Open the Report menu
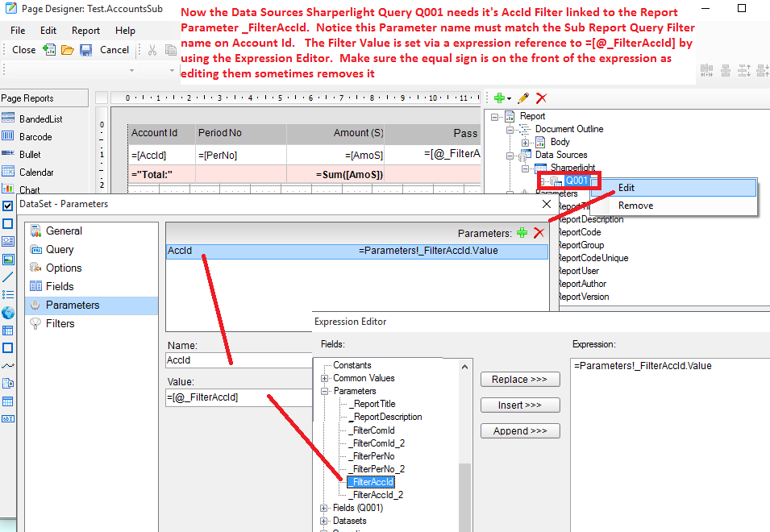 tap(85, 31)
